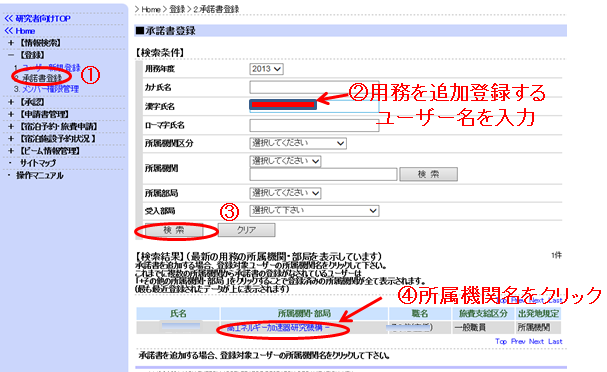Expand the 【ビーム情報管理】 section

(44, 151)
